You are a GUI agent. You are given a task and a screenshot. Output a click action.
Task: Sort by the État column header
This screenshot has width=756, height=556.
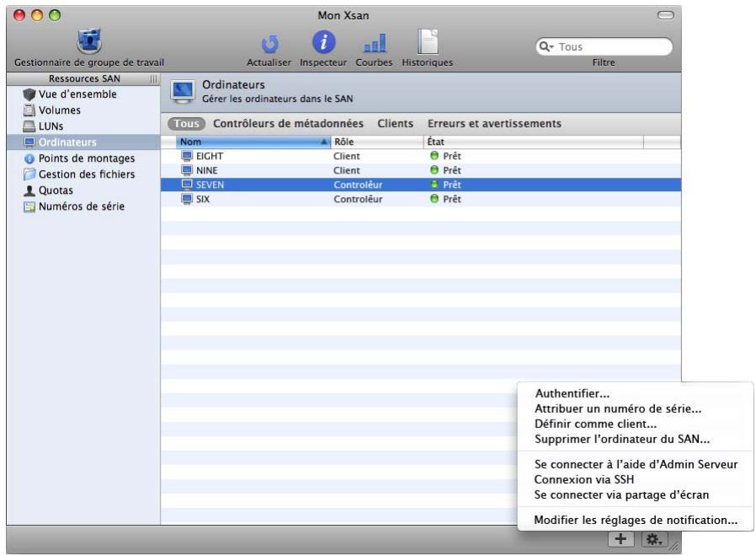533,142
